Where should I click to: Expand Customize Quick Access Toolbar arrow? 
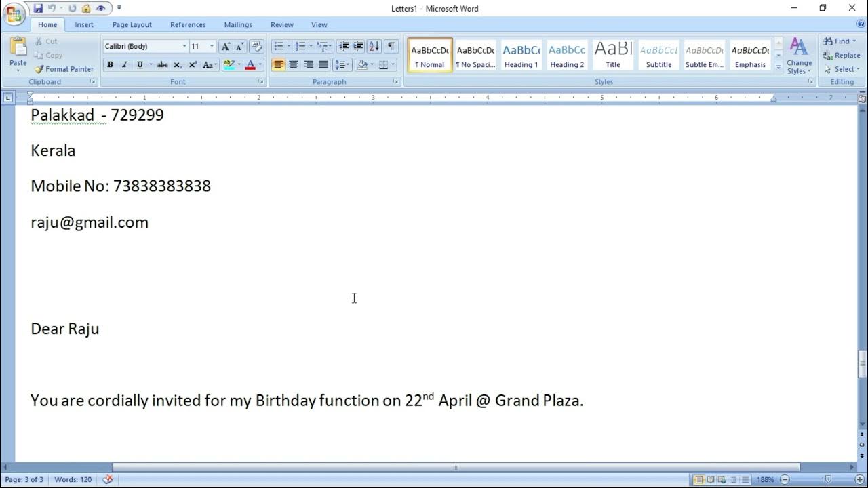pyautogui.click(x=119, y=9)
